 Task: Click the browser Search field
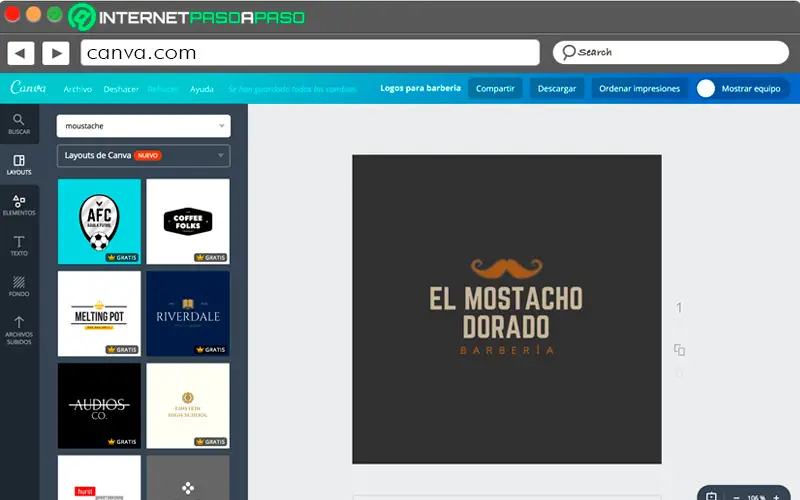670,52
